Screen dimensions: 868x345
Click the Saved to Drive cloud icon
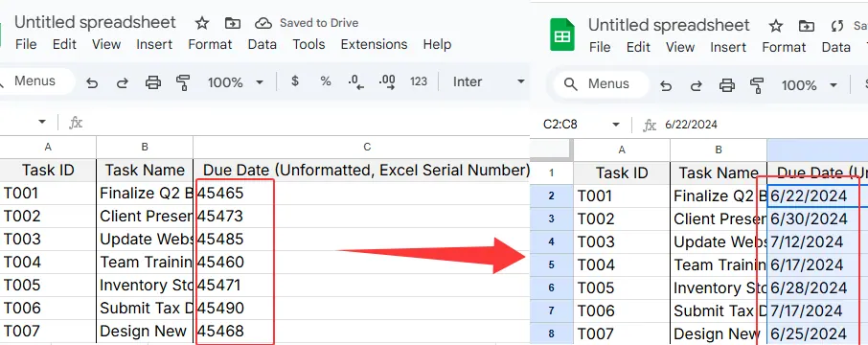click(263, 23)
